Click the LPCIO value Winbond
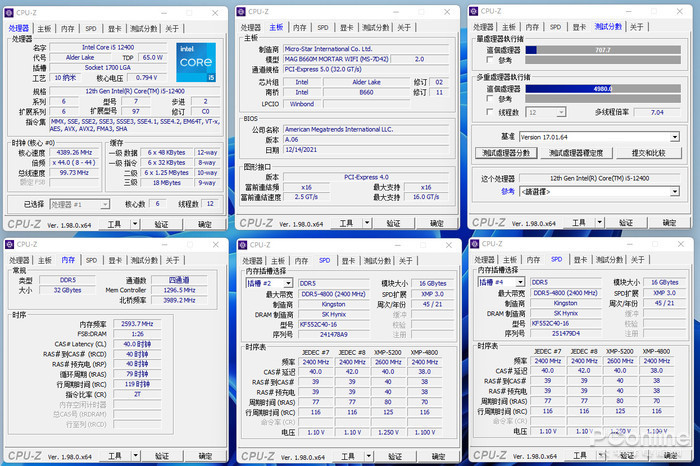Screen dimensions: 700x466 coord(302,104)
